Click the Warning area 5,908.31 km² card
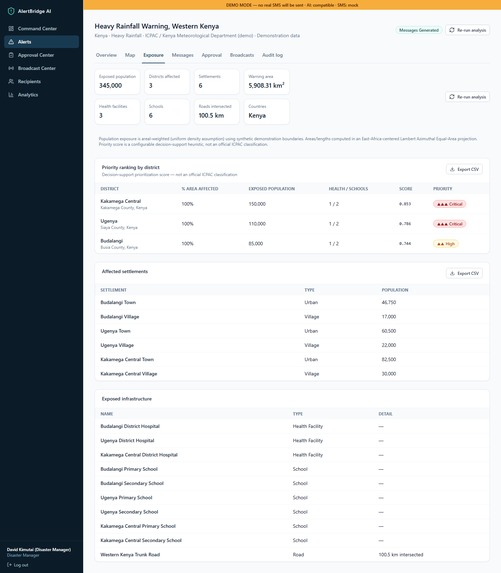501x573 pixels. pyautogui.click(x=267, y=82)
